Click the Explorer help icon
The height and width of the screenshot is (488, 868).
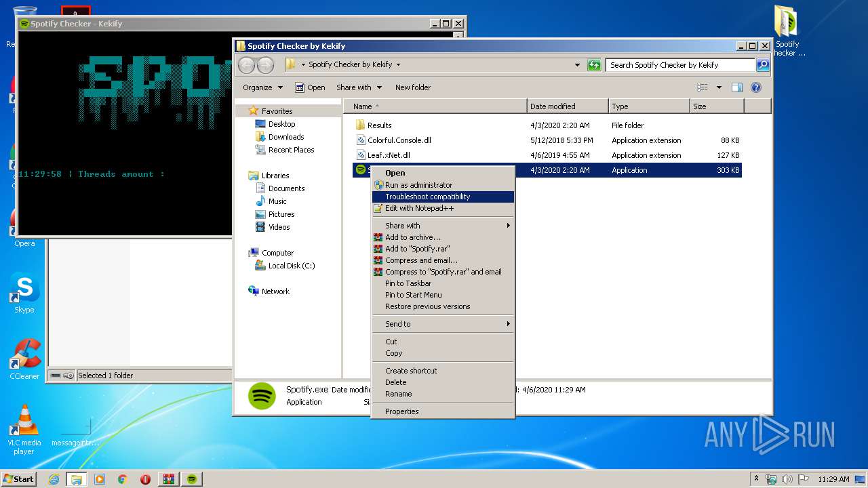(756, 87)
